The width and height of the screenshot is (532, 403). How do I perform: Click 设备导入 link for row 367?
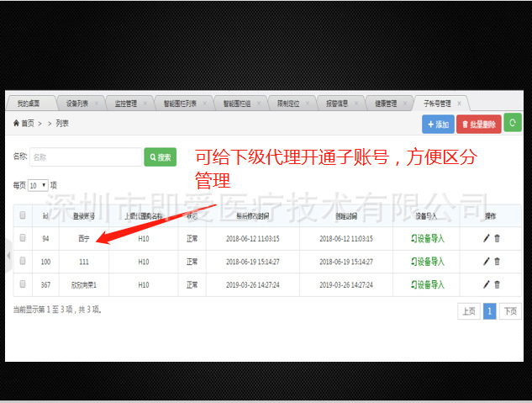point(428,285)
